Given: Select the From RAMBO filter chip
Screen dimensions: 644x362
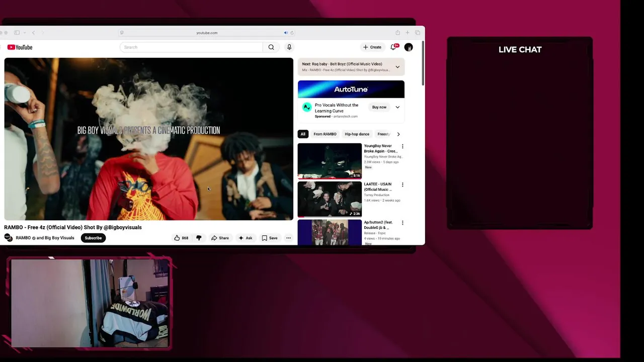Looking at the screenshot, I should pos(325,134).
